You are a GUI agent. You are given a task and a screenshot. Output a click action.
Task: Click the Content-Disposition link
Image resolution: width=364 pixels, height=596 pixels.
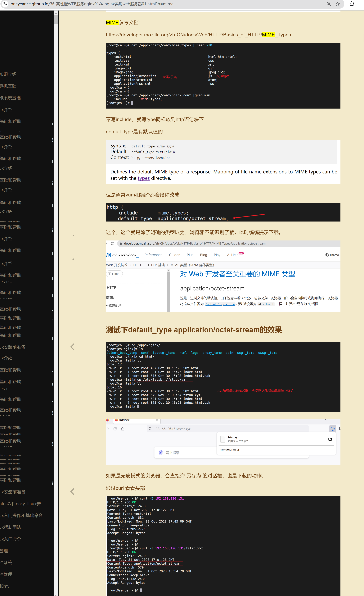(220, 304)
